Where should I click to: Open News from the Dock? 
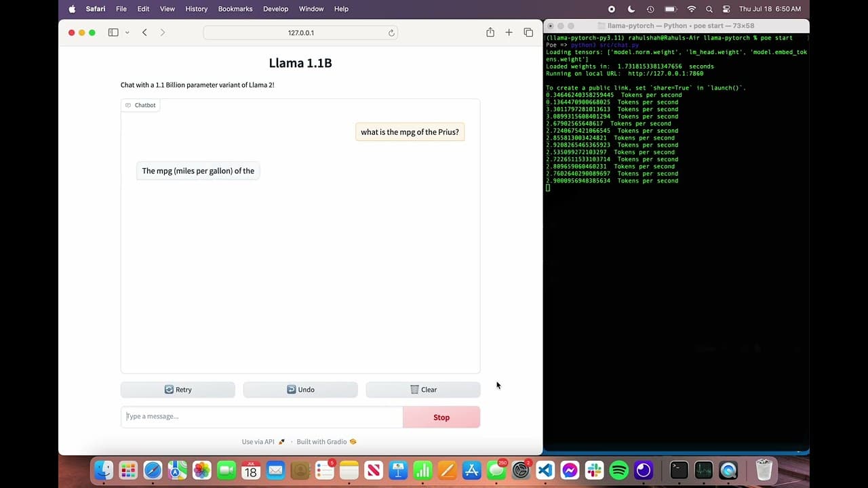tap(373, 470)
